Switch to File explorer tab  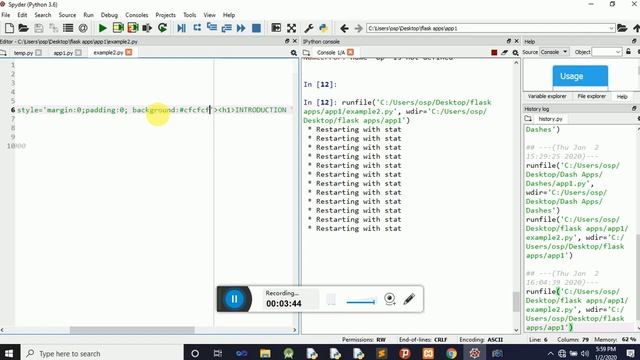click(x=591, y=96)
